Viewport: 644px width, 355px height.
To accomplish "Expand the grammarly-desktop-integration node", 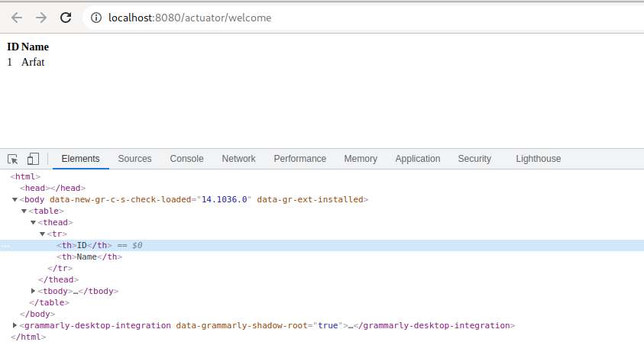I will (x=15, y=325).
